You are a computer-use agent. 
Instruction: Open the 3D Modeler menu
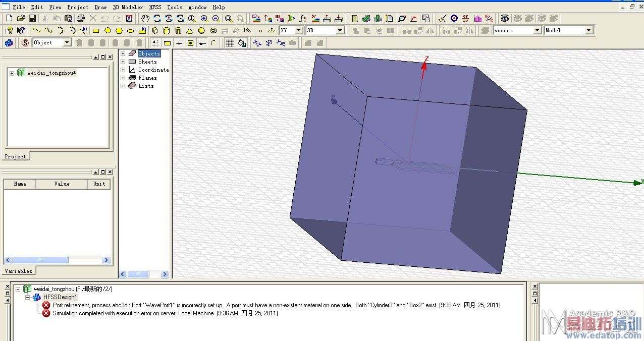pos(128,7)
